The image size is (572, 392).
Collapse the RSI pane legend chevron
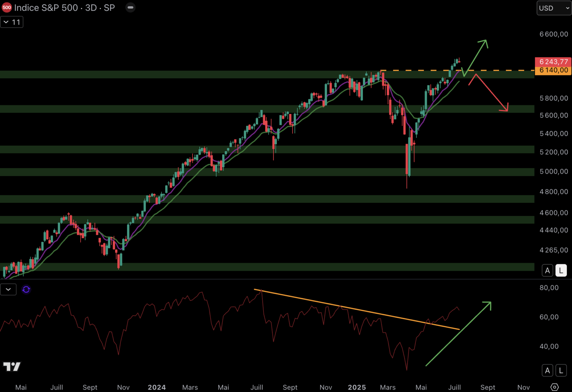coord(8,289)
